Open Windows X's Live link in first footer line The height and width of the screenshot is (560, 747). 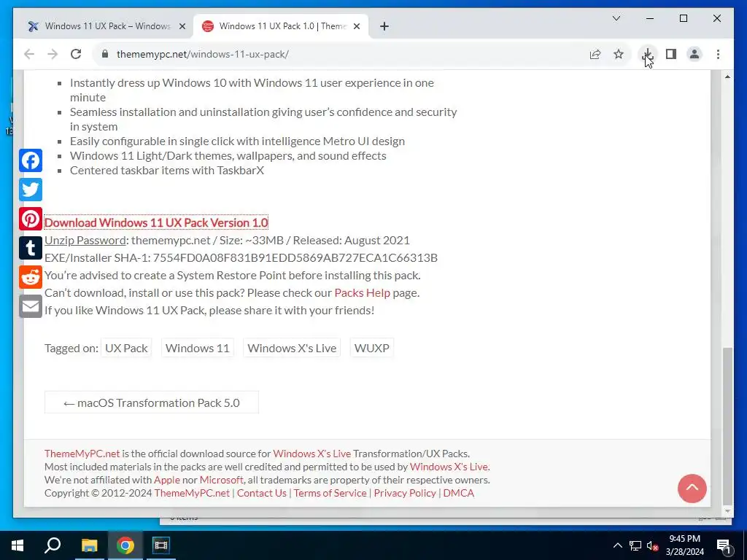(x=311, y=454)
